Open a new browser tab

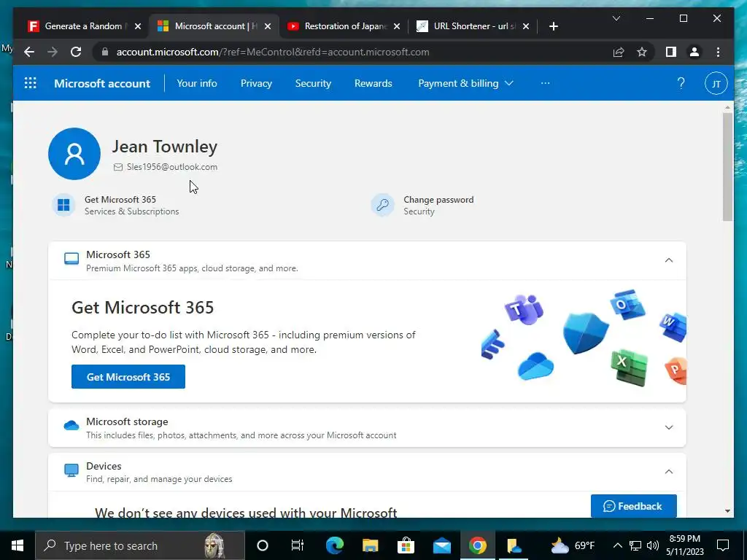point(553,26)
